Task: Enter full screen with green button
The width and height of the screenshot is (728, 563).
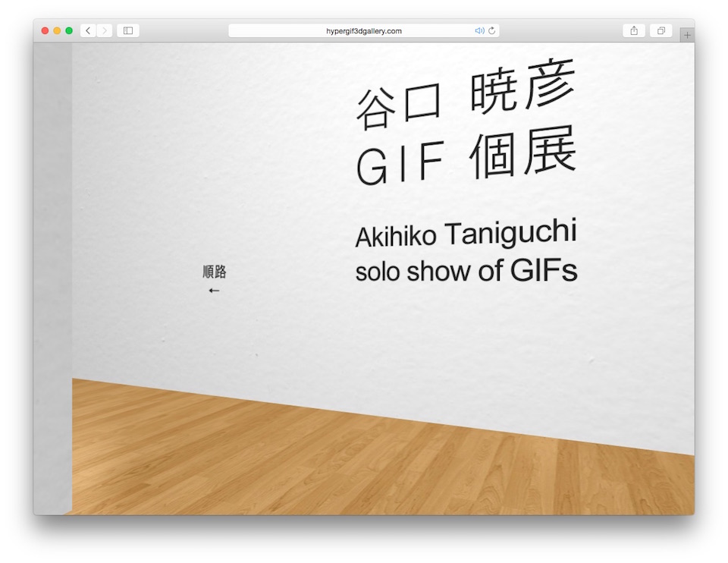Action: pyautogui.click(x=69, y=31)
